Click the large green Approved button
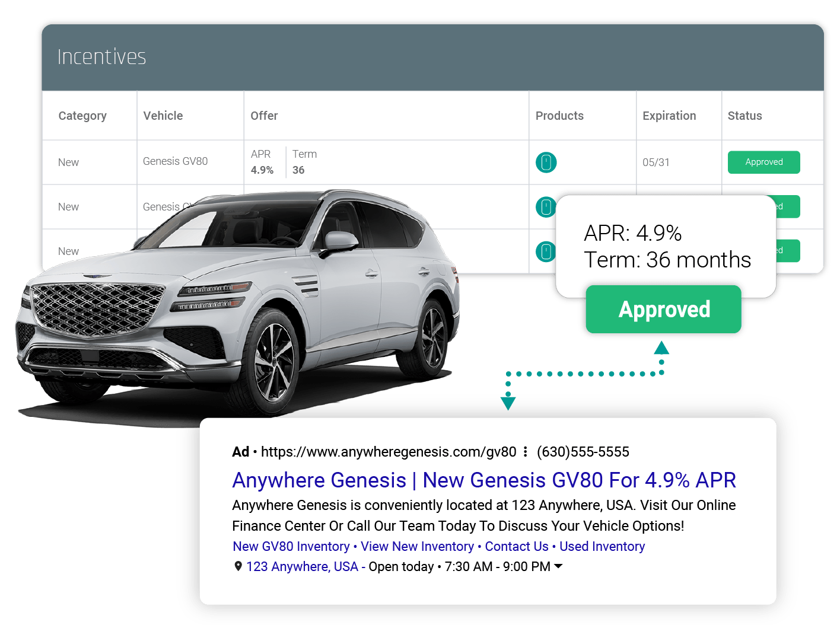 coord(663,309)
